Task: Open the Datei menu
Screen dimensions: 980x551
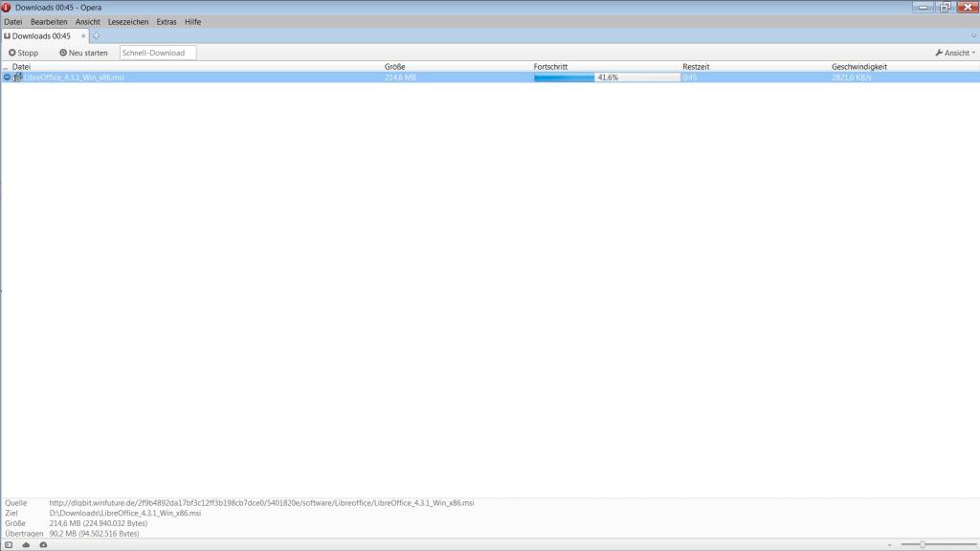Action: (x=13, y=22)
